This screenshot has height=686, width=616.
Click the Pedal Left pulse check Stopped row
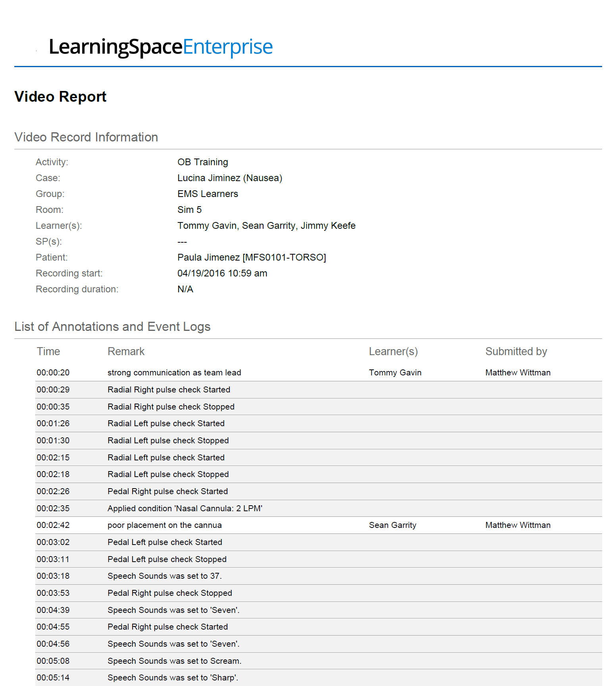(x=318, y=559)
